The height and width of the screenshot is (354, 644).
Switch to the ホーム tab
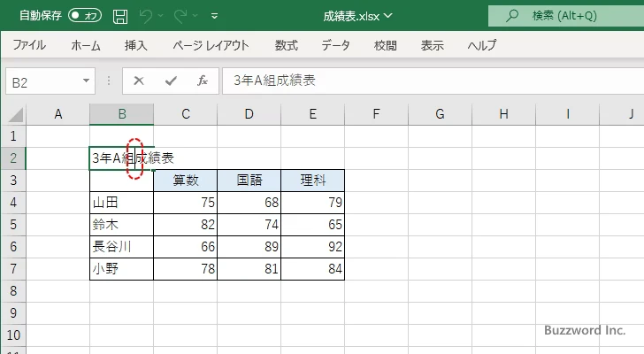[86, 45]
